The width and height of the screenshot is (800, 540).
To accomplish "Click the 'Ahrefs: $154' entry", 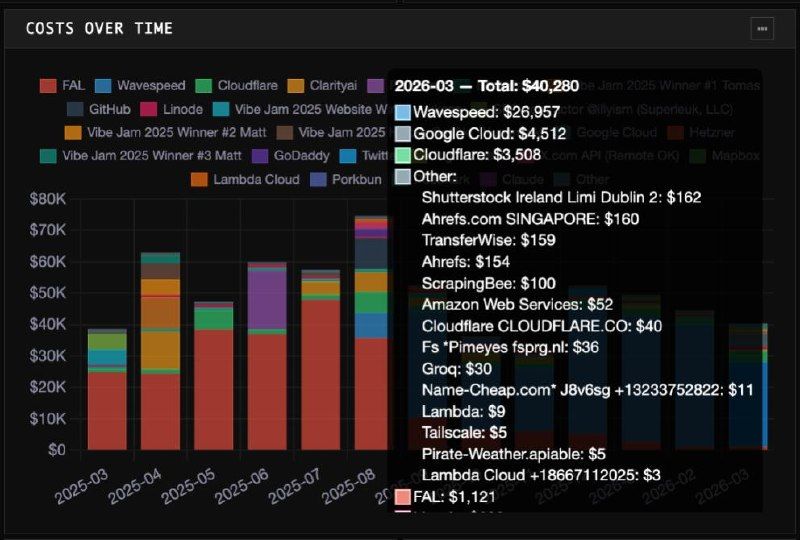I will pyautogui.click(x=465, y=262).
